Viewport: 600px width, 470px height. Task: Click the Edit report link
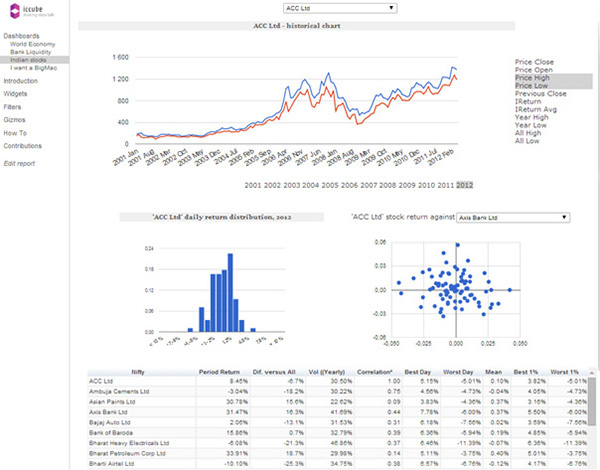pyautogui.click(x=20, y=163)
